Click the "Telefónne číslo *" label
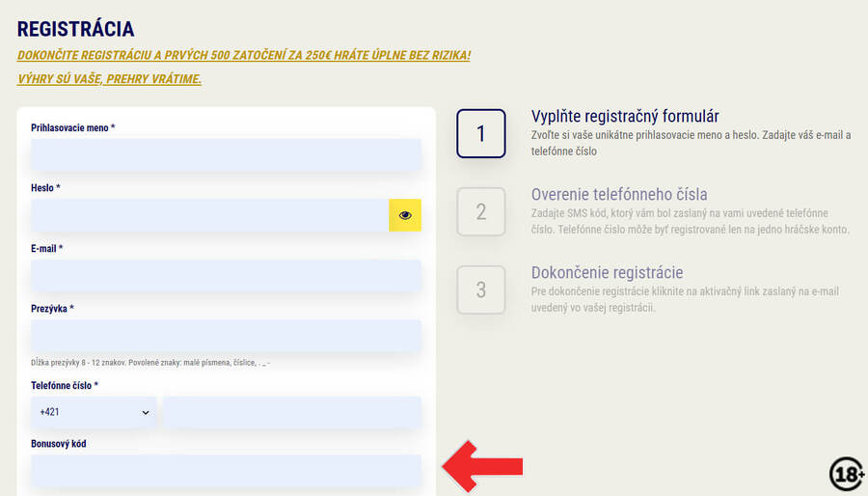 point(65,385)
